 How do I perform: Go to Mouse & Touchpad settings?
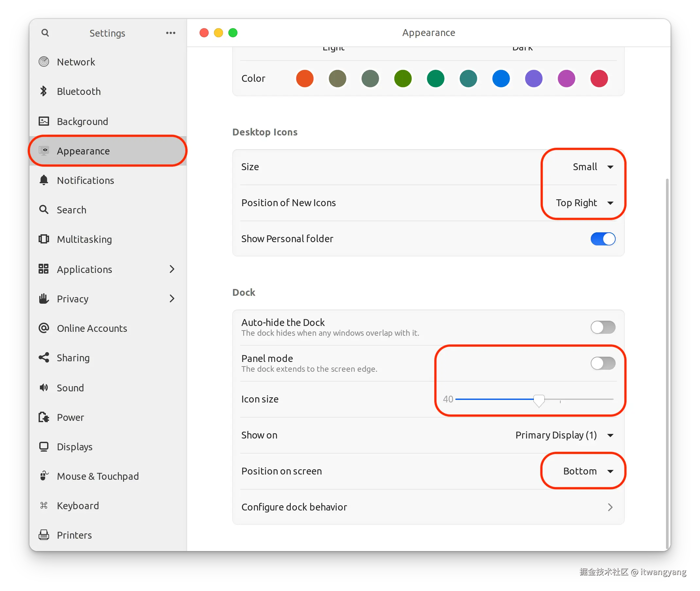click(x=97, y=476)
